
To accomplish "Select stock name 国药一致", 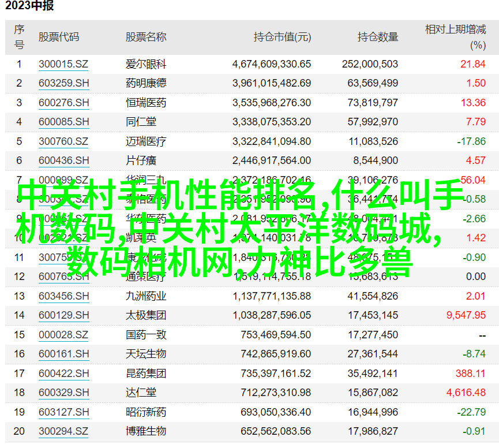I will 146,335.
